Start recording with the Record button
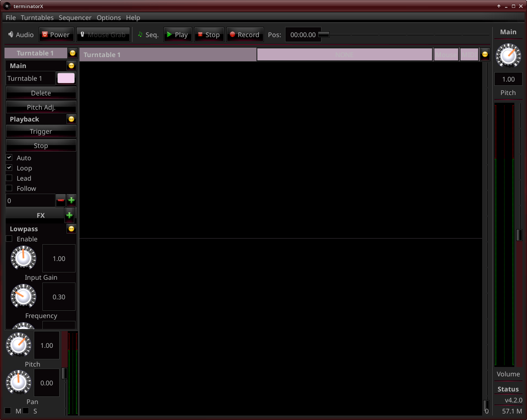 (245, 35)
